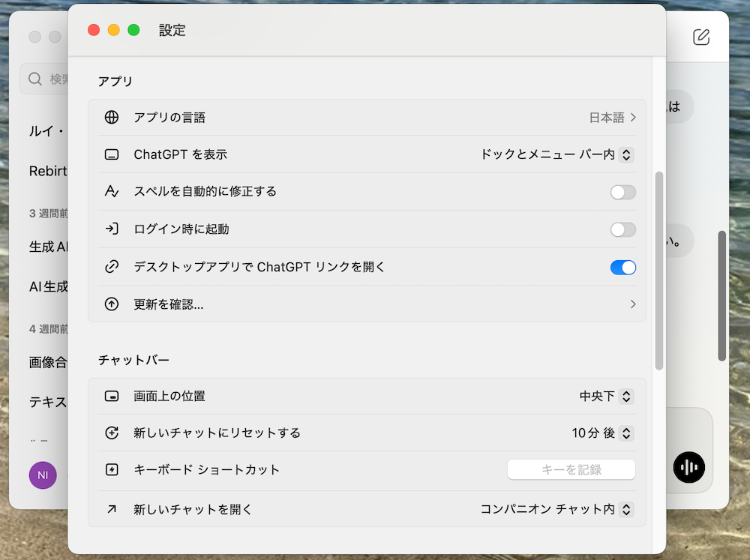Click the voice waveform button

click(688, 468)
